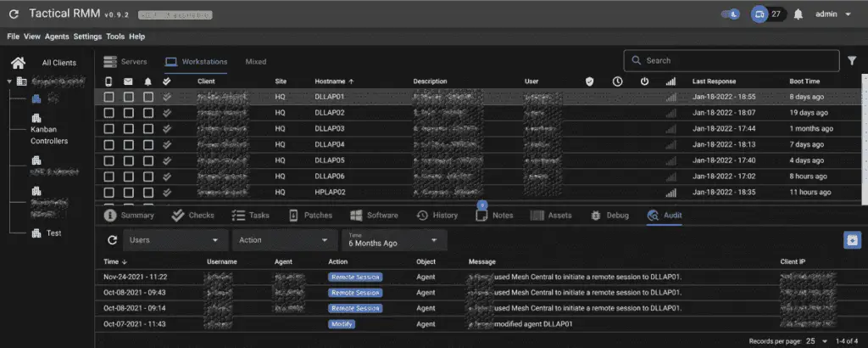Select All Clients home icon

(16, 63)
